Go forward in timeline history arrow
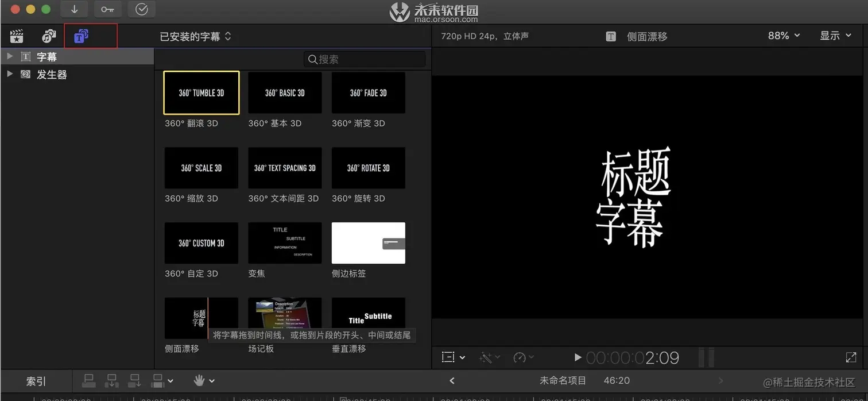The height and width of the screenshot is (401, 868). coord(721,380)
